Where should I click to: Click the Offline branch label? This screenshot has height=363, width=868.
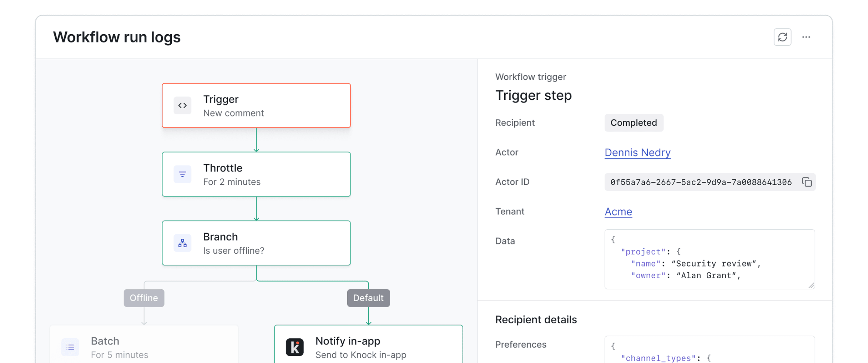tap(144, 298)
